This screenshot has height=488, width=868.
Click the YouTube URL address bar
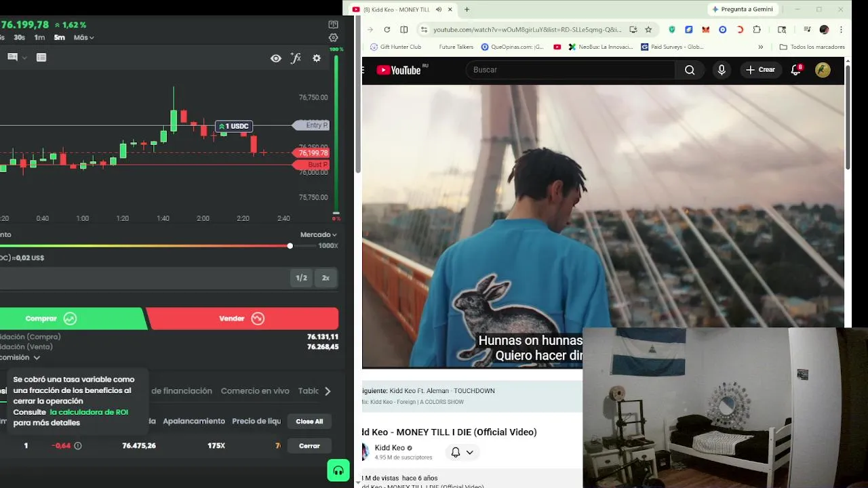click(x=527, y=29)
